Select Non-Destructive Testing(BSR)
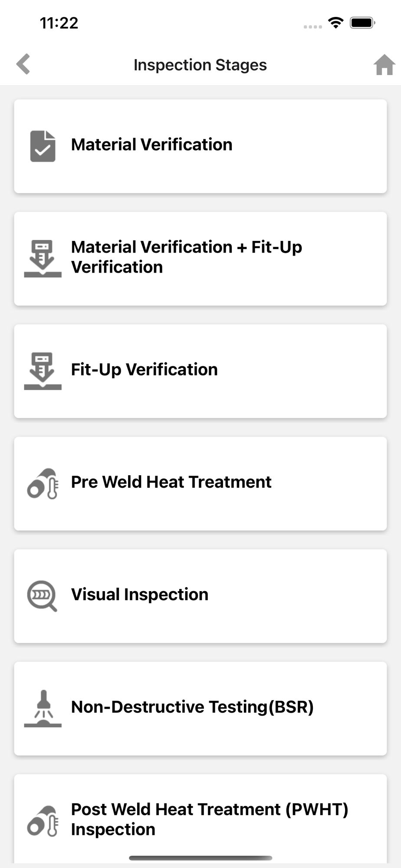The image size is (401, 868). tap(192, 707)
